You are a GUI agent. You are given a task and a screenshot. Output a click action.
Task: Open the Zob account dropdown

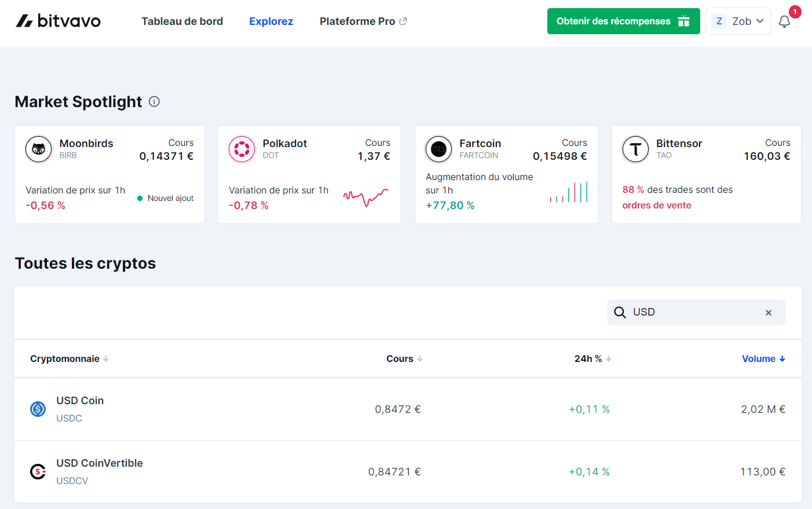[738, 21]
